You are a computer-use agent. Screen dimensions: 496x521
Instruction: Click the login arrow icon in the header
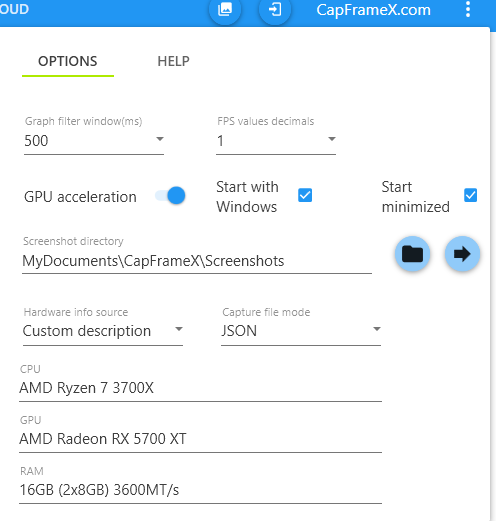click(x=275, y=9)
